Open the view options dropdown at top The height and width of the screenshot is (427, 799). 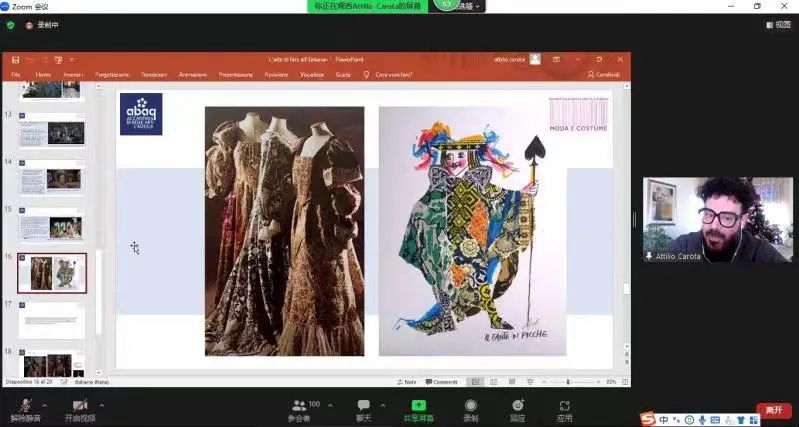(466, 6)
